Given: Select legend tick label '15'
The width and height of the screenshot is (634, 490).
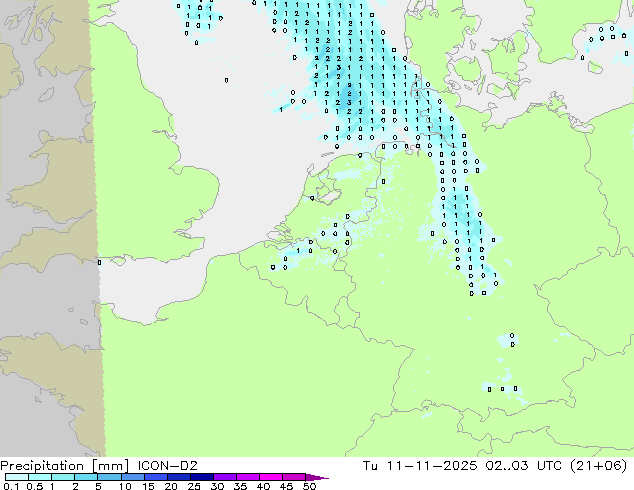Looking at the screenshot, I should point(148,486).
